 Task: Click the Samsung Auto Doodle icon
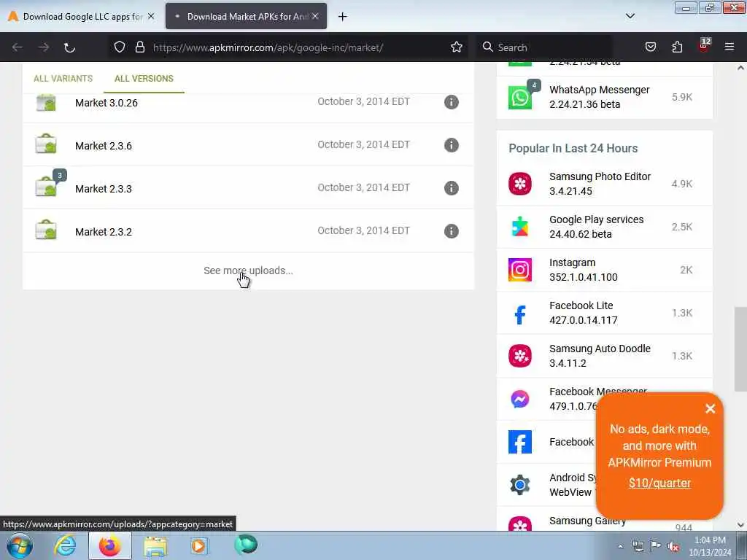519,356
